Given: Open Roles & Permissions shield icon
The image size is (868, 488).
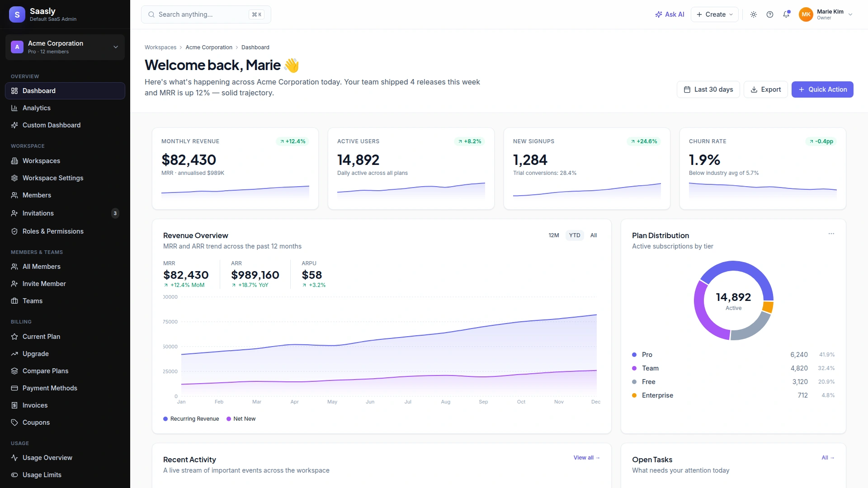Looking at the screenshot, I should pos(14,231).
